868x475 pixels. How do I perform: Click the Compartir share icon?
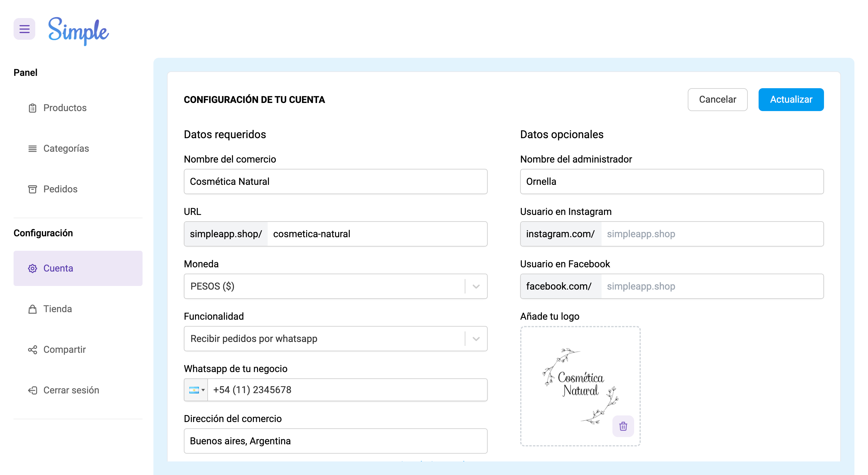[32, 350]
